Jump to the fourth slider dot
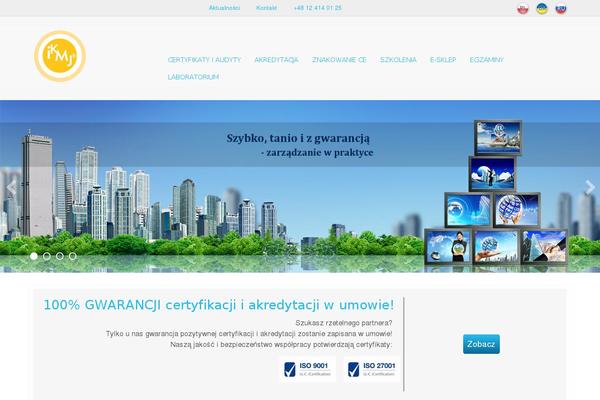The image size is (600, 400). tap(72, 257)
